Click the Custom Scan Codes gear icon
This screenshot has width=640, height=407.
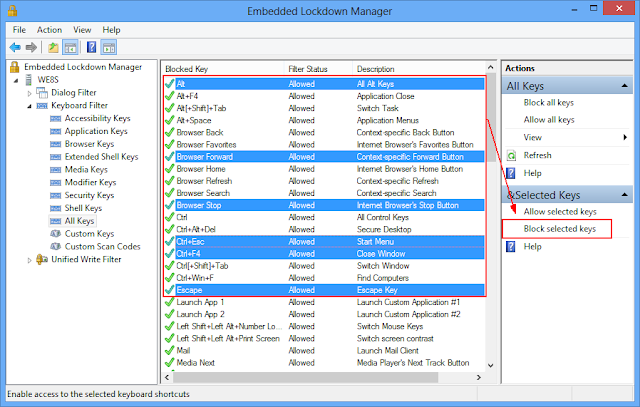pyautogui.click(x=56, y=247)
